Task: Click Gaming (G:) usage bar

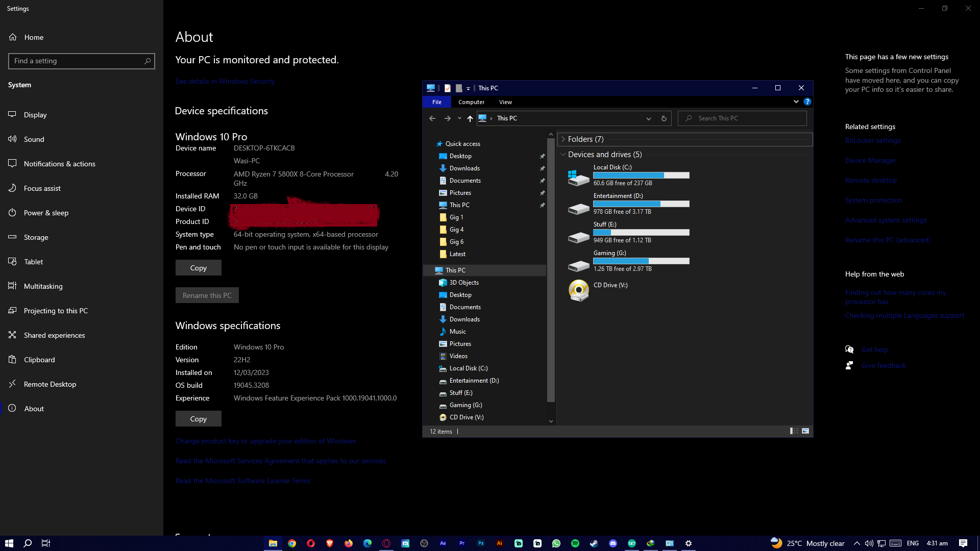Action: point(641,261)
